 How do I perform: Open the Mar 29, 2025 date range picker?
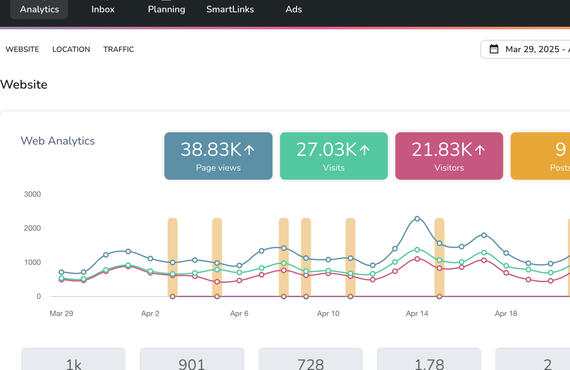(525, 49)
